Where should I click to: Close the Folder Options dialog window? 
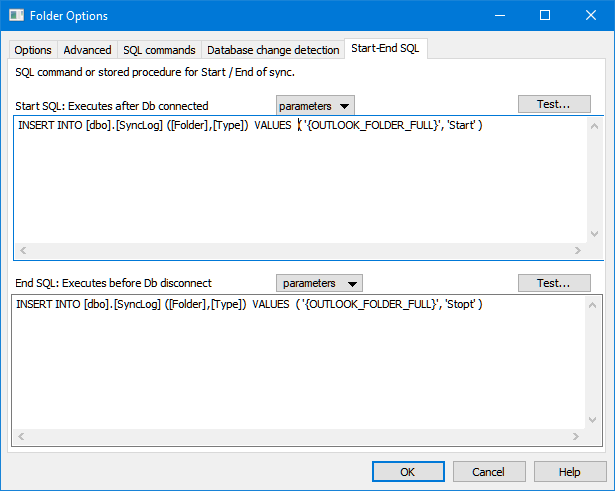(x=590, y=16)
